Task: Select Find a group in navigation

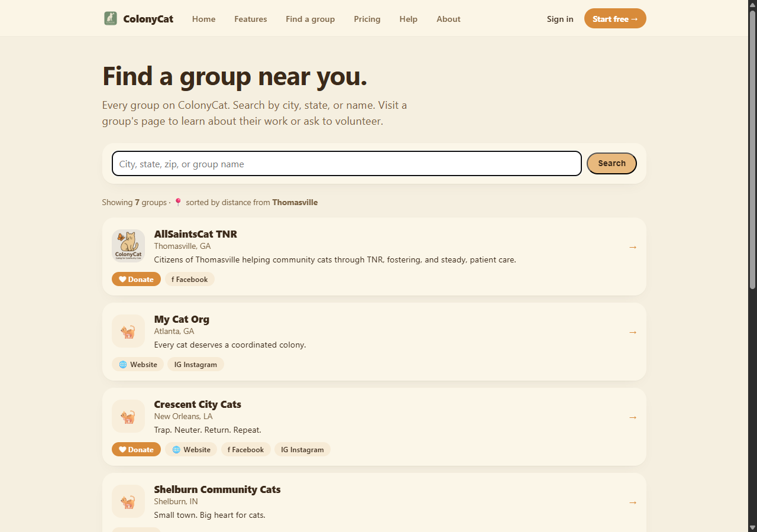Action: (310, 19)
